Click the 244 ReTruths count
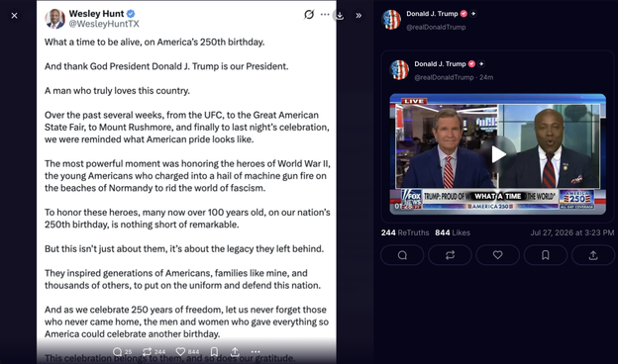Image resolution: width=618 pixels, height=364 pixels. (x=405, y=232)
